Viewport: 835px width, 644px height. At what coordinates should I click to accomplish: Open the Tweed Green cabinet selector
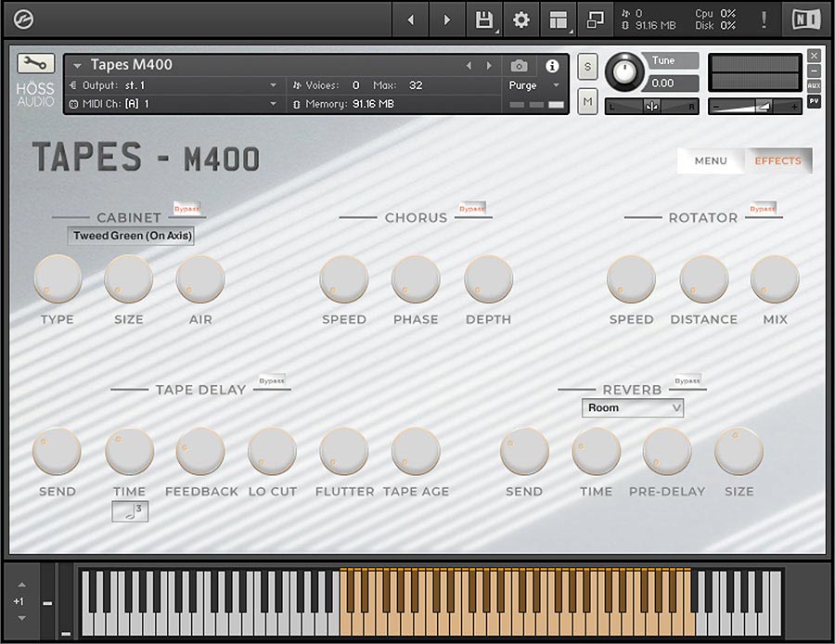(x=130, y=236)
